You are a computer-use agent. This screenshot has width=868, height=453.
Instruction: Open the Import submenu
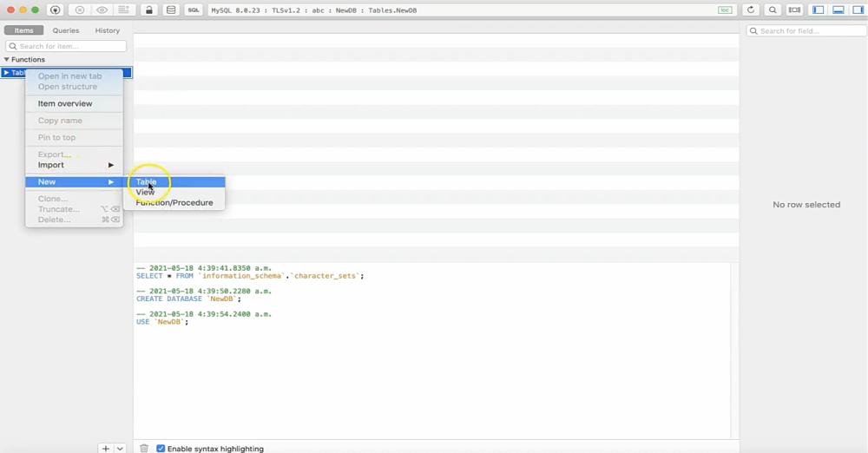click(x=74, y=165)
